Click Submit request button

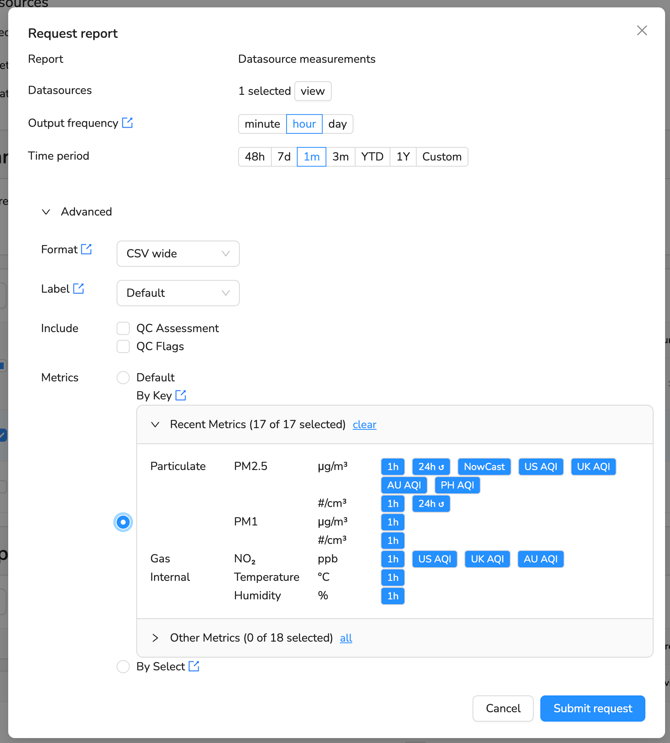592,708
